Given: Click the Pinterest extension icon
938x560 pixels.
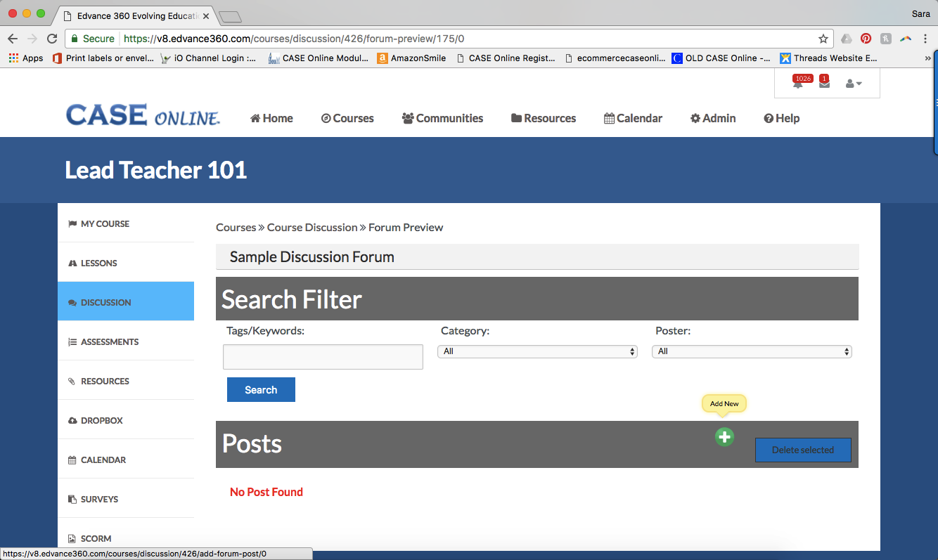Looking at the screenshot, I should tap(866, 39).
